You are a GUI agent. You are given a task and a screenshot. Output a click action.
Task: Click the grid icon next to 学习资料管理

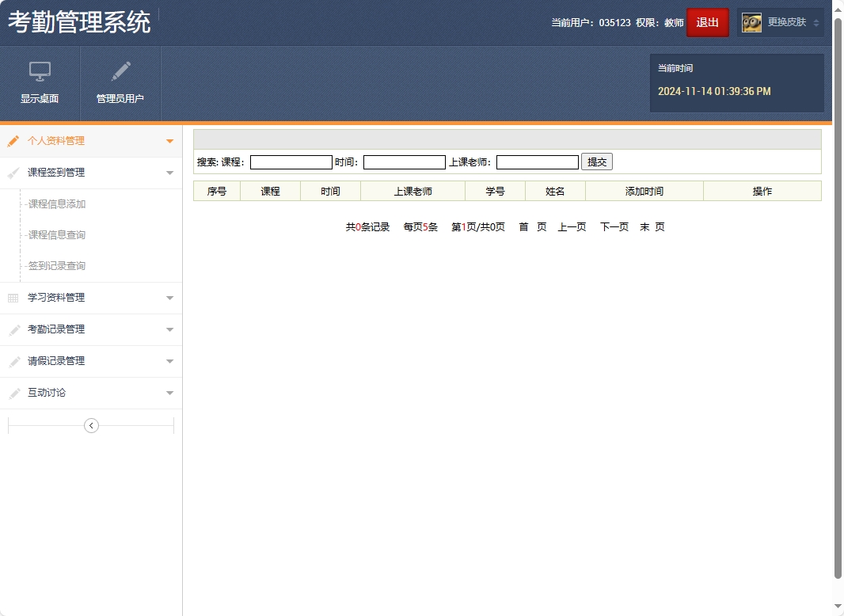[x=12, y=298]
